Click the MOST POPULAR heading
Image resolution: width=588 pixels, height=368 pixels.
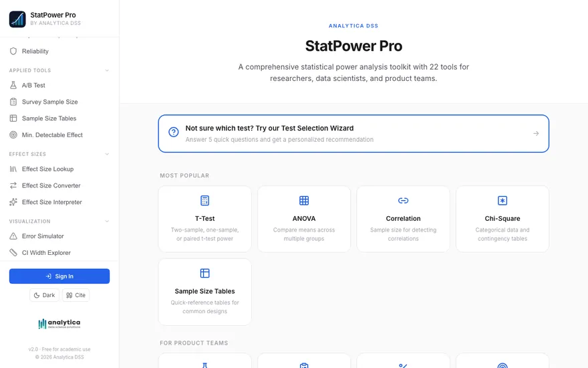tap(184, 175)
